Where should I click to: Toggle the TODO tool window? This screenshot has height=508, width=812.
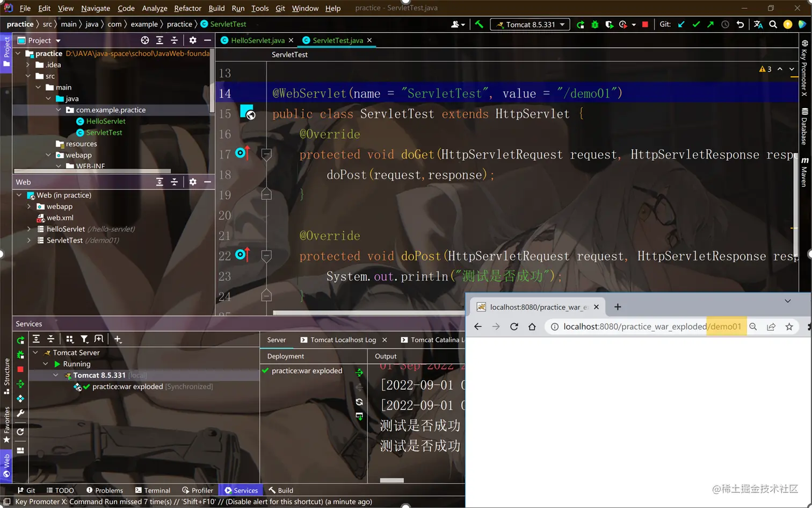pyautogui.click(x=60, y=490)
